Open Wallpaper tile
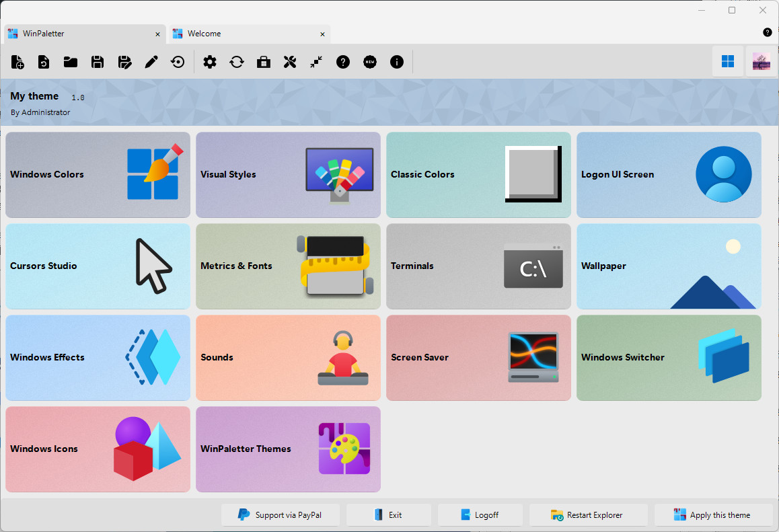 click(669, 266)
